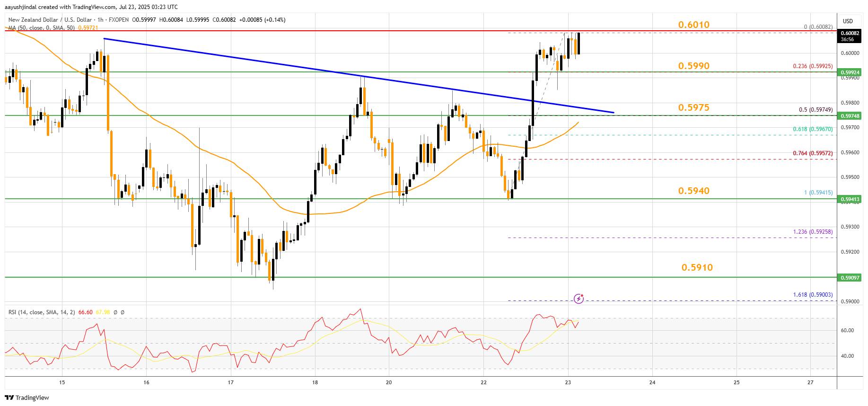Screen dimensions: 868x406
Task: Click Fibonacci label 0.5 (0.59749)
Action: click(815, 110)
